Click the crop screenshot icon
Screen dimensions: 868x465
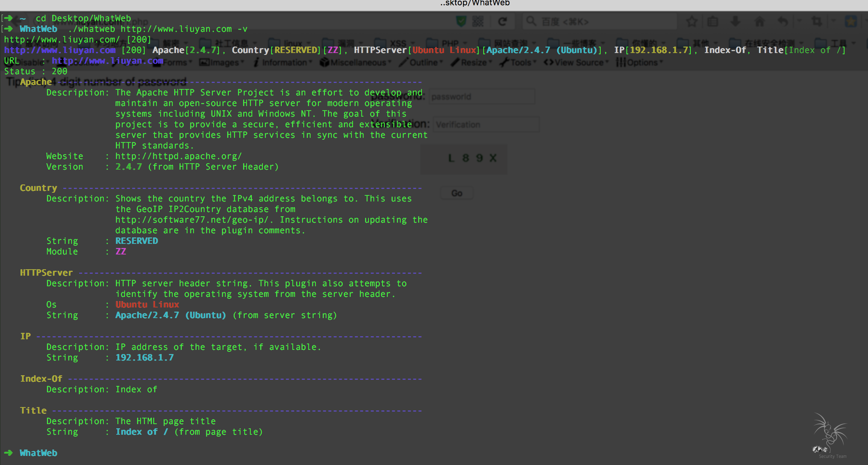817,22
